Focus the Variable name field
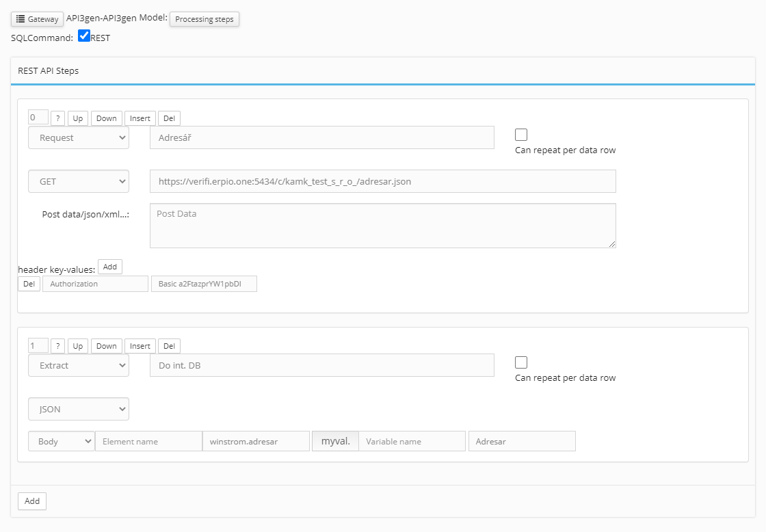 point(412,441)
